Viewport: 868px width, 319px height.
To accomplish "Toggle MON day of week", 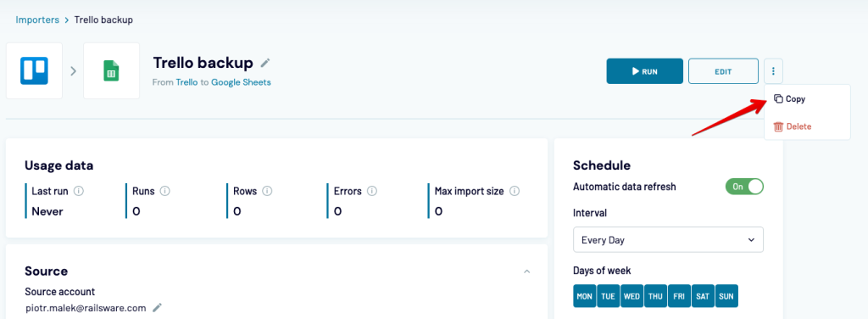I will click(x=585, y=296).
